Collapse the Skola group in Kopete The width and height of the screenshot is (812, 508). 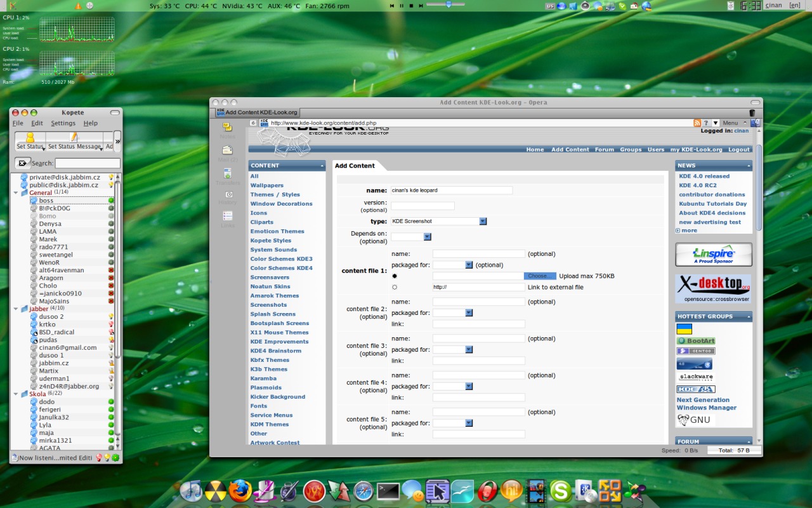tap(16, 394)
